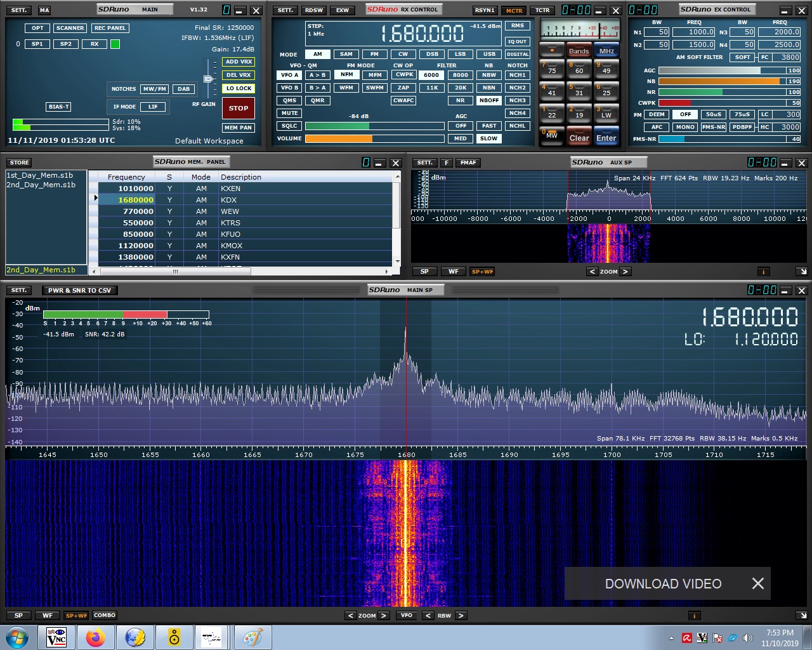Select KDX row at 1680000
This screenshot has width=812, height=650.
pyautogui.click(x=245, y=200)
